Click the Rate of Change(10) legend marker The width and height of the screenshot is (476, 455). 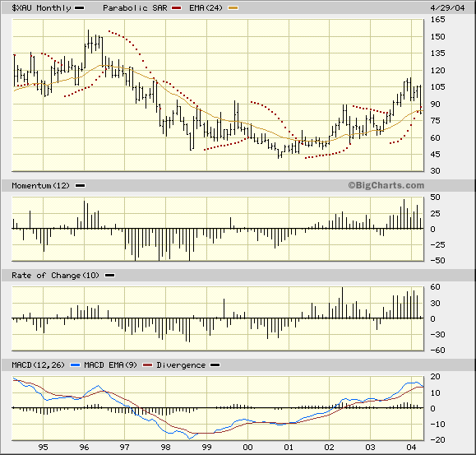point(109,276)
